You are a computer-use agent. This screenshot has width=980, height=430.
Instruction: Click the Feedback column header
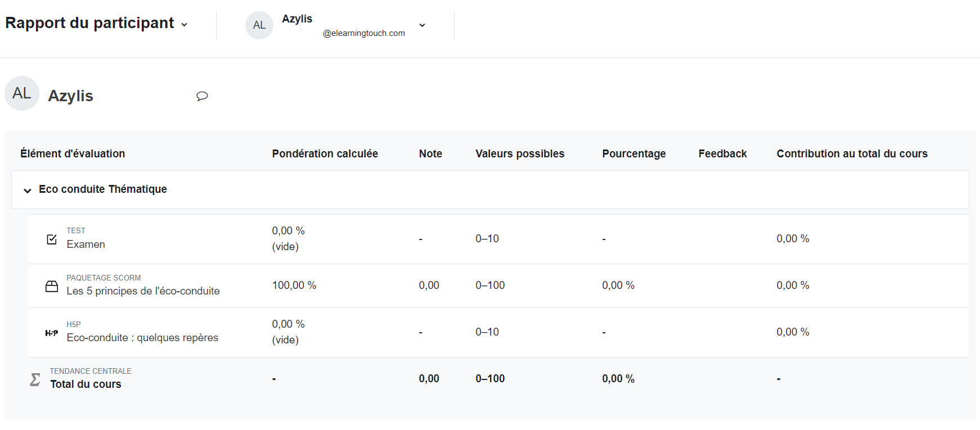point(722,154)
